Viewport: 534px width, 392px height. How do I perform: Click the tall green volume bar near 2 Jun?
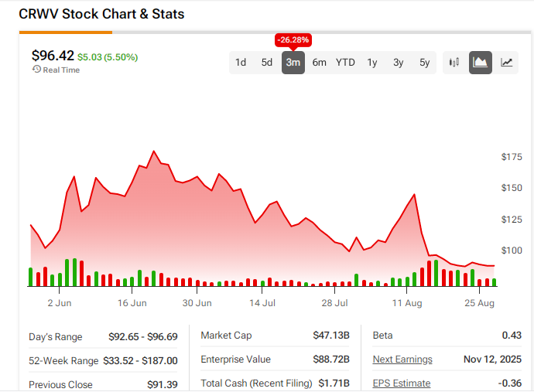click(x=75, y=273)
